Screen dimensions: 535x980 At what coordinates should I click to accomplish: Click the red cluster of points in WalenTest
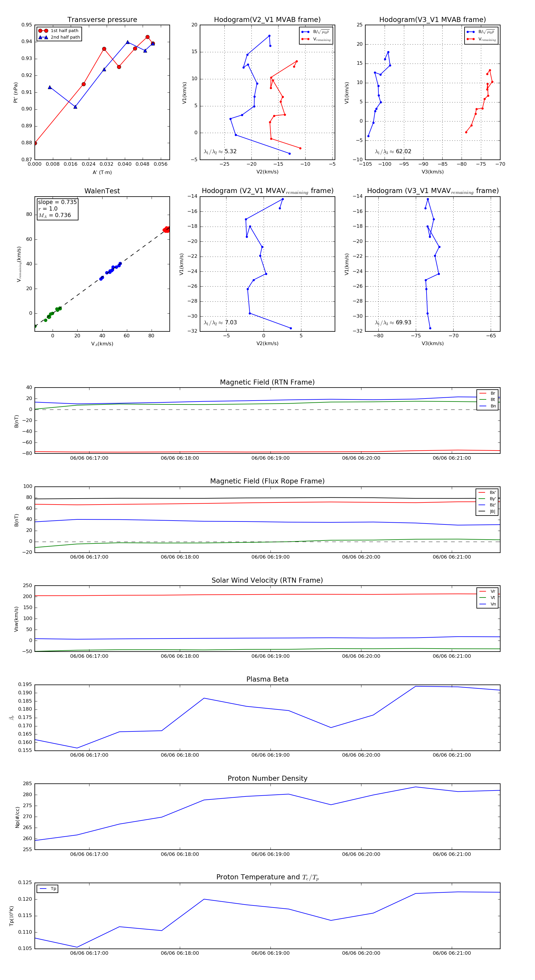tap(166, 229)
